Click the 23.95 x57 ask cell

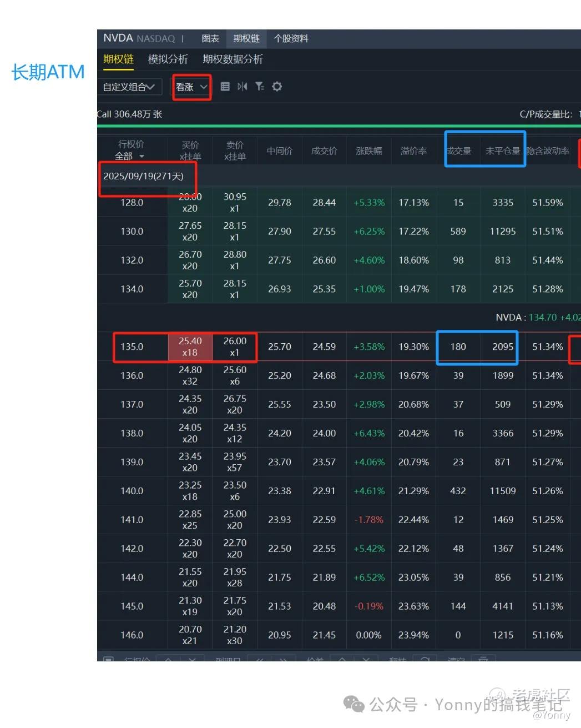click(235, 463)
